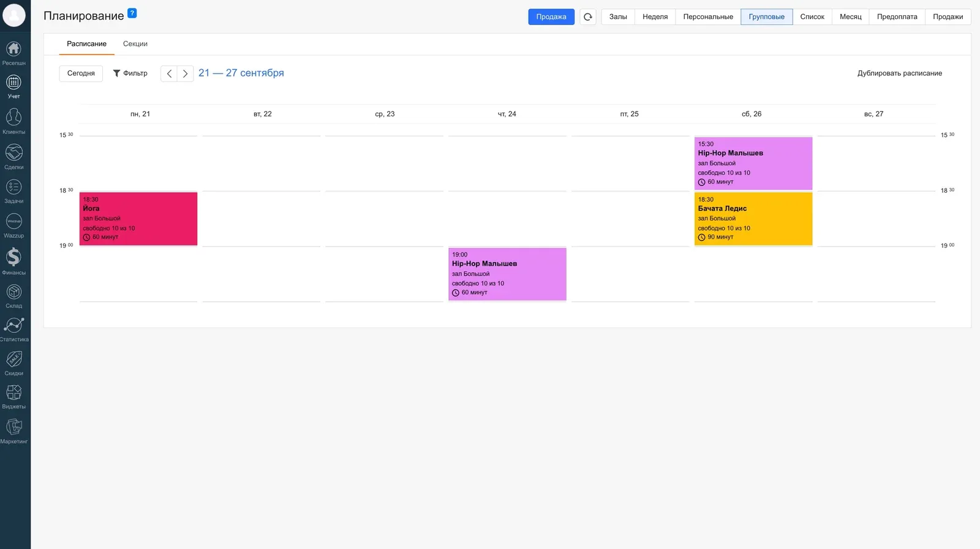Go to the next week arrow
980x549 pixels.
pos(186,73)
